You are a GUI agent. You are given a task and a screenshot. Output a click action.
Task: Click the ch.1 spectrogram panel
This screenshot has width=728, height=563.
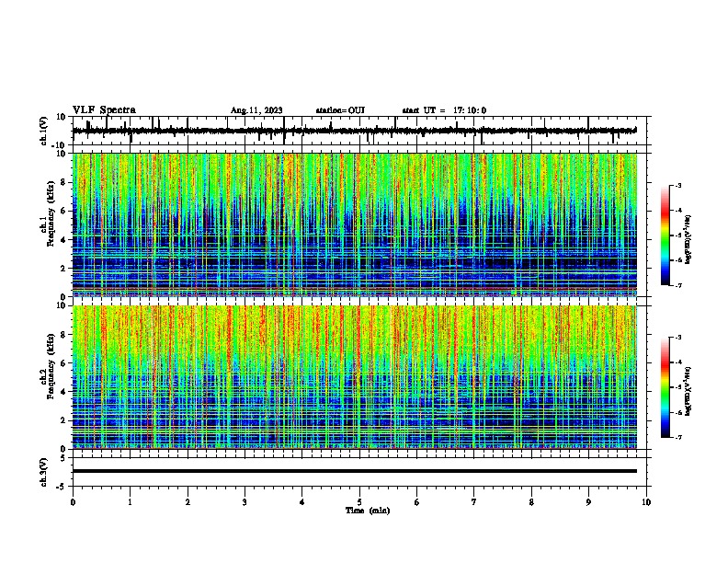(x=354, y=224)
